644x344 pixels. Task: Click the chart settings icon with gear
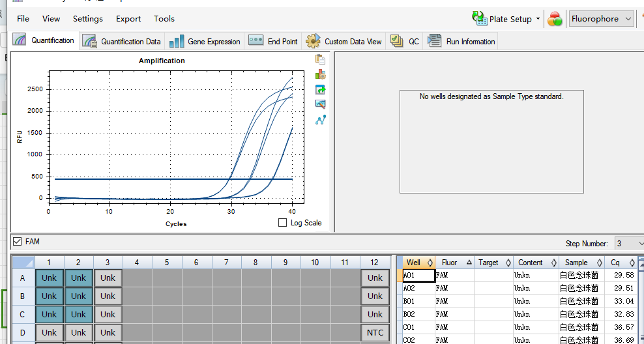click(x=320, y=74)
